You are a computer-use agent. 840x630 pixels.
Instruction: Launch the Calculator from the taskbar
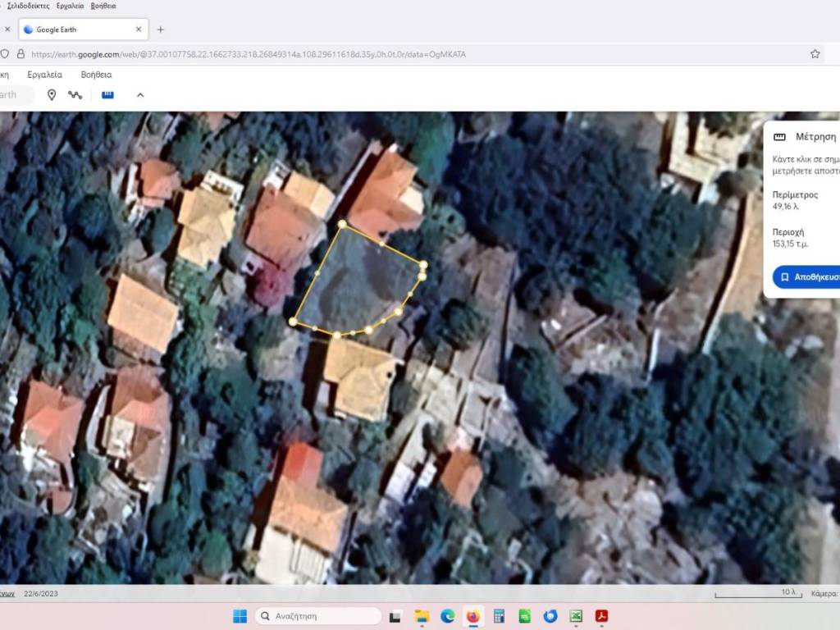coord(499,616)
